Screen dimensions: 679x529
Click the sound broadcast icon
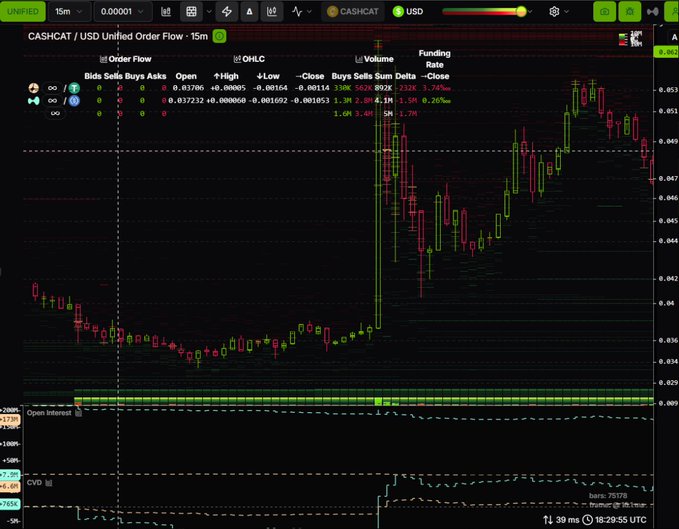coord(653,12)
